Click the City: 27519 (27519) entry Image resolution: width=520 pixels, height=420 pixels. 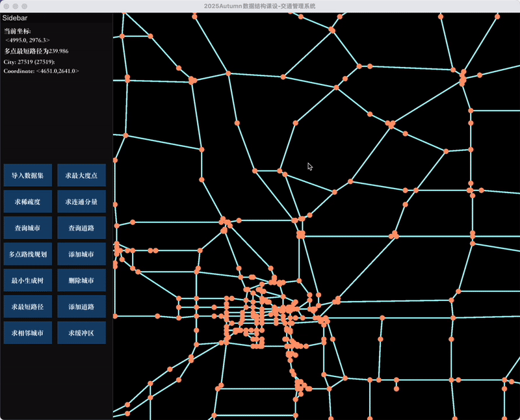point(29,62)
